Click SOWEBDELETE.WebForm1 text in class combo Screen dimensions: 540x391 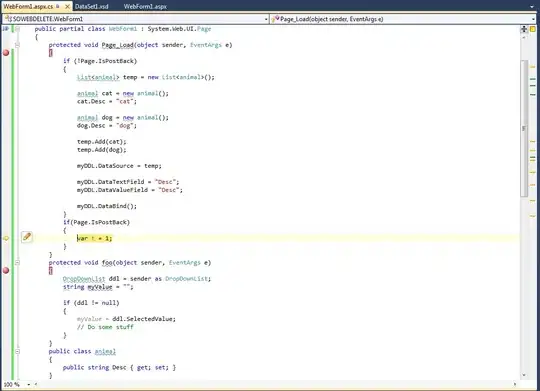pyautogui.click(x=48, y=19)
